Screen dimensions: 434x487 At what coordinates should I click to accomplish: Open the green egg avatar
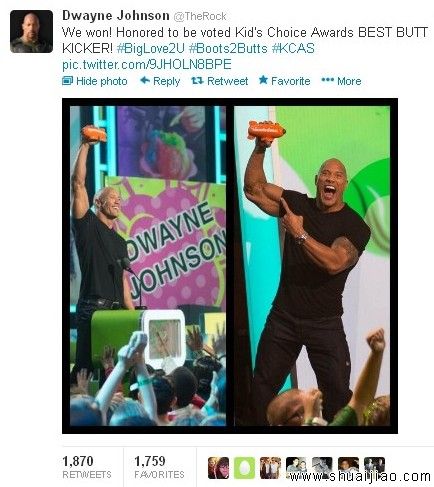coord(244,468)
